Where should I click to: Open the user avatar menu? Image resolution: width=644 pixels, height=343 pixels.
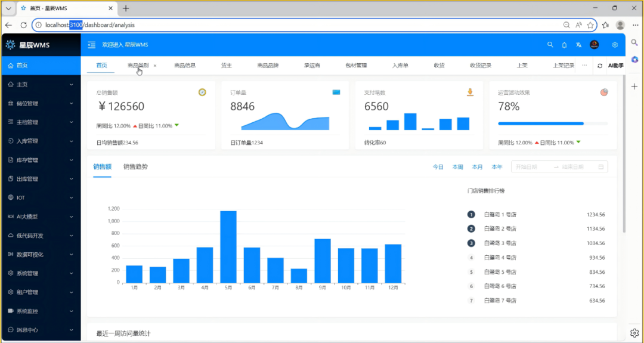click(x=594, y=45)
